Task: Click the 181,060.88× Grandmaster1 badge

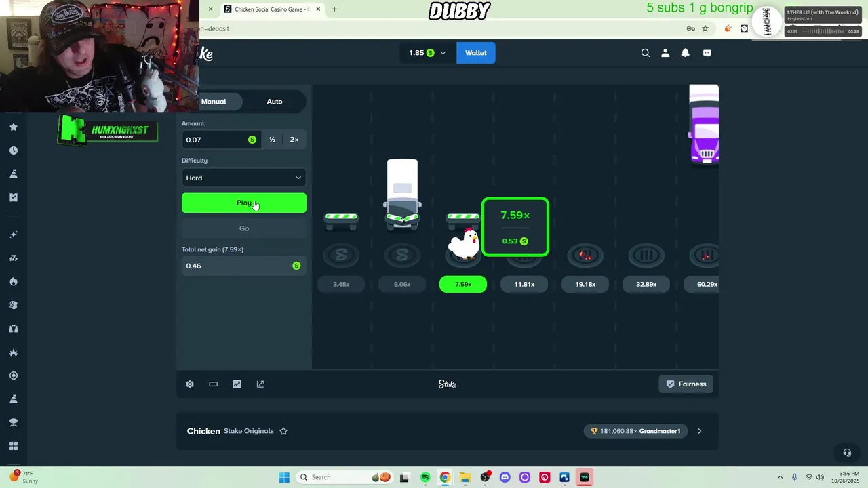Action: tap(636, 431)
